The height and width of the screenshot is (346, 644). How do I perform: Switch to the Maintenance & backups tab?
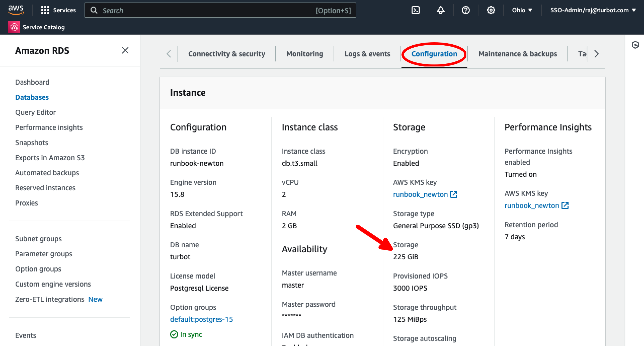pyautogui.click(x=517, y=54)
